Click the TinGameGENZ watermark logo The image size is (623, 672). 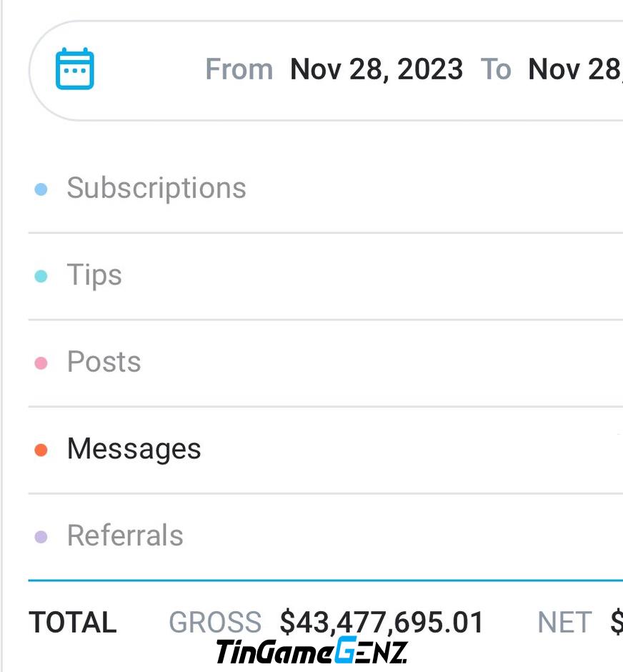click(311, 651)
